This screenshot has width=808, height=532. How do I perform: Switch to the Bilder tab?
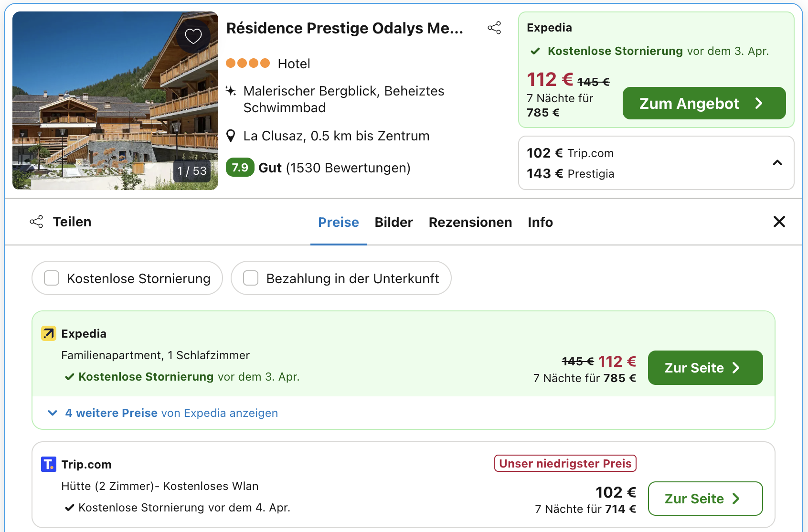[x=393, y=223]
